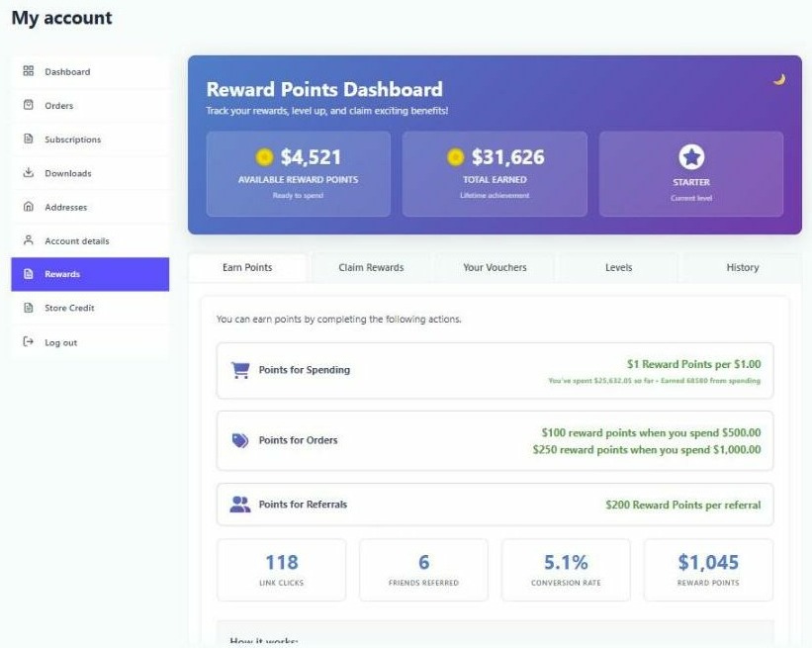Click the people icon for Points for Referrals
This screenshot has height=648, width=812.
coord(240,505)
